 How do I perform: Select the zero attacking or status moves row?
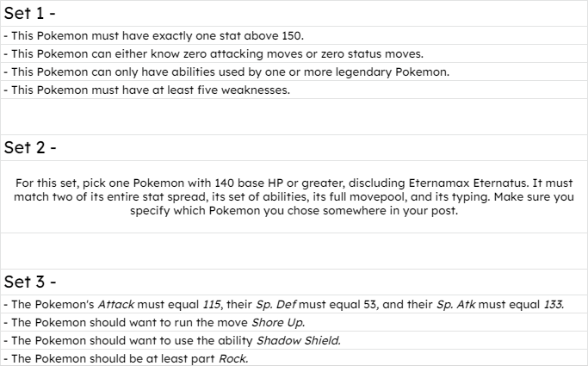click(294, 53)
